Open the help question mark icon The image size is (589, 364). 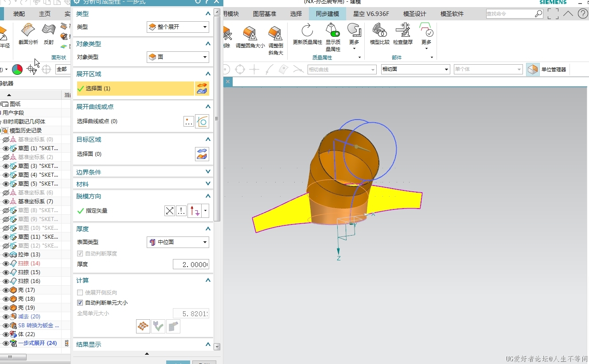[583, 14]
